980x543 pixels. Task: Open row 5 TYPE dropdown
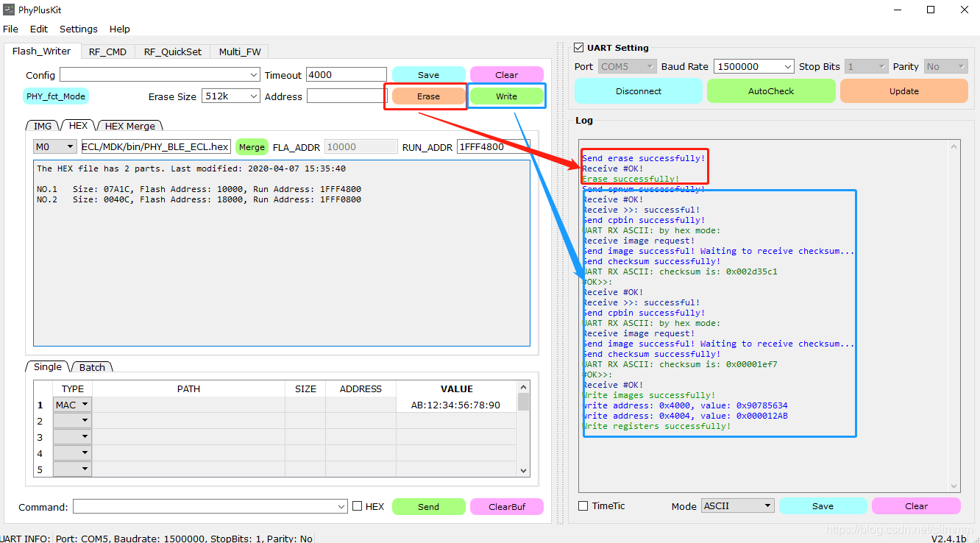(73, 469)
